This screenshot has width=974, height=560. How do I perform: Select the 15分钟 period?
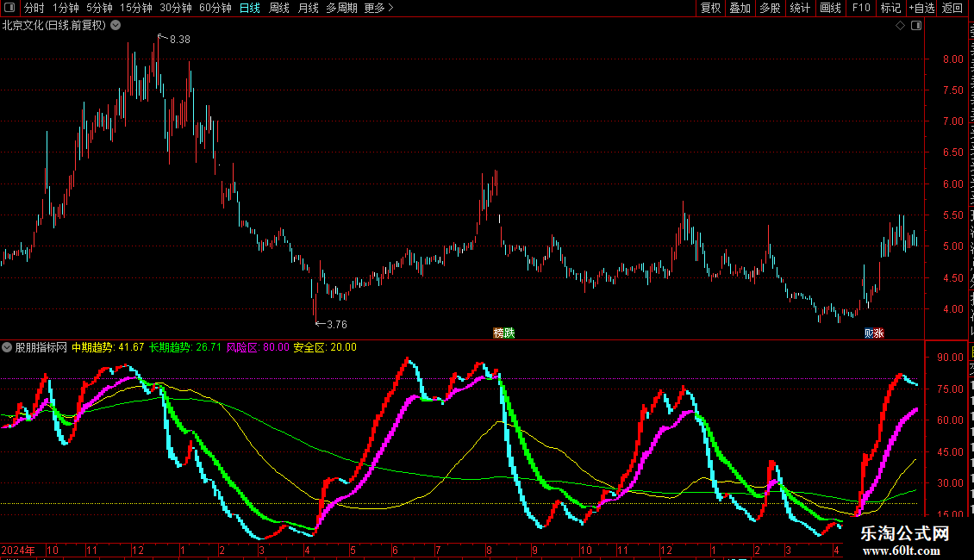coord(136,8)
